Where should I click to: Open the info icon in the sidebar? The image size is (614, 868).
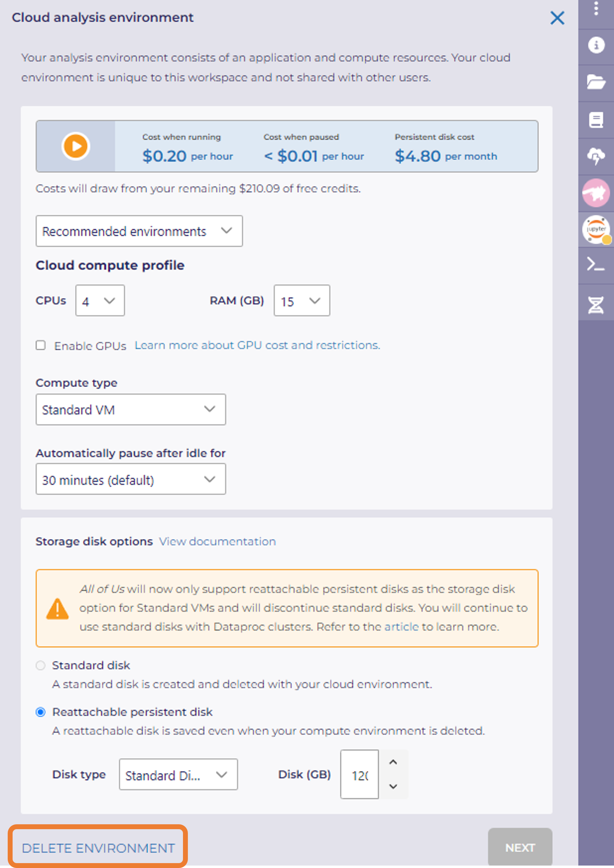pos(596,45)
